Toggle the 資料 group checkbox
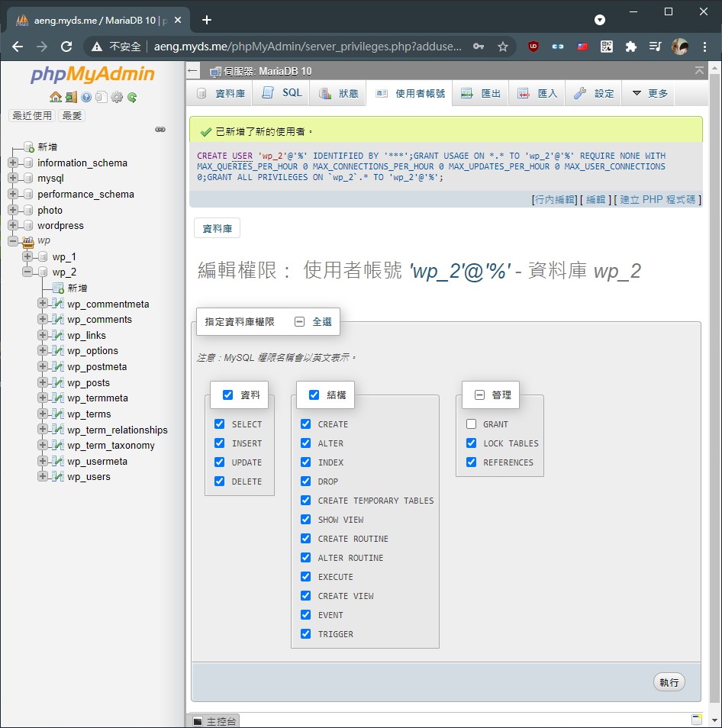 pyautogui.click(x=227, y=395)
